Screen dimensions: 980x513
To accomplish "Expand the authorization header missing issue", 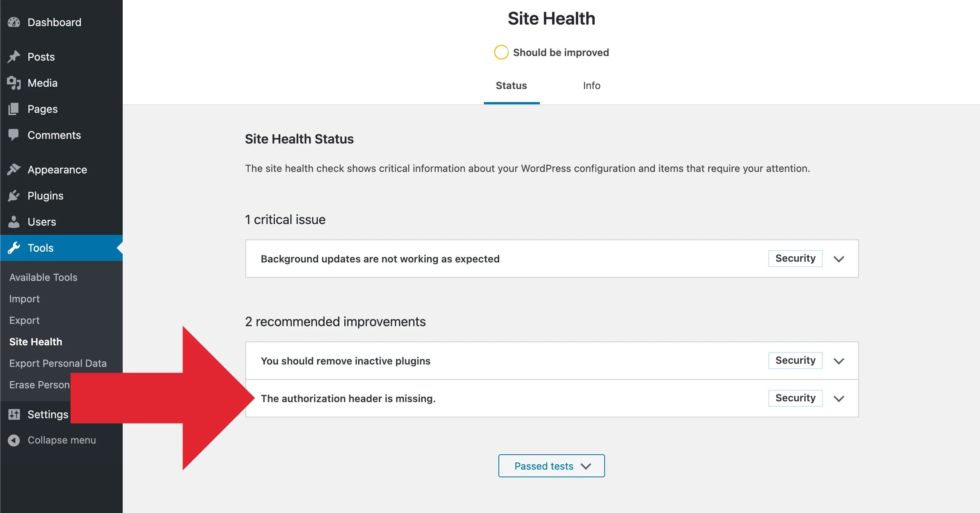I will pyautogui.click(x=839, y=398).
